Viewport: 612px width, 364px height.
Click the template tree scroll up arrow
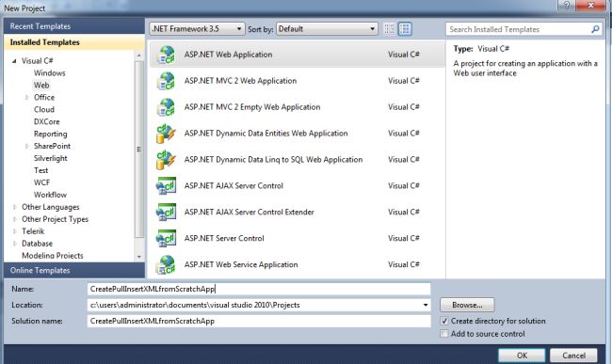click(139, 55)
